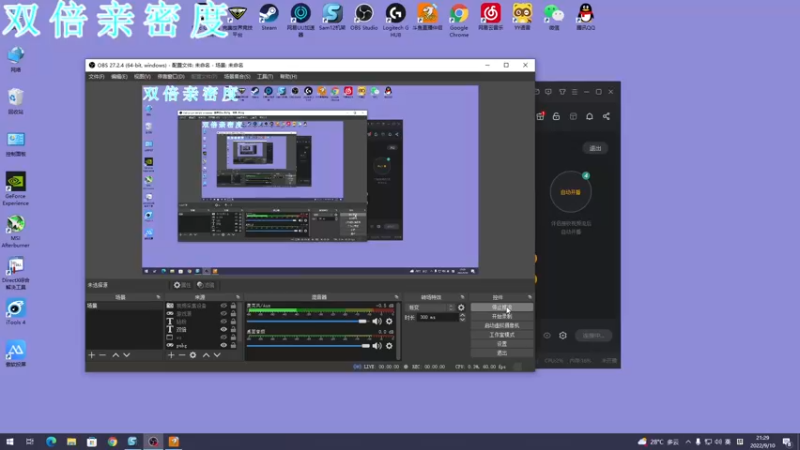Viewport: 800px width, 450px height.
Task: Toggle eye of the window capture source row
Action: tap(223, 337)
